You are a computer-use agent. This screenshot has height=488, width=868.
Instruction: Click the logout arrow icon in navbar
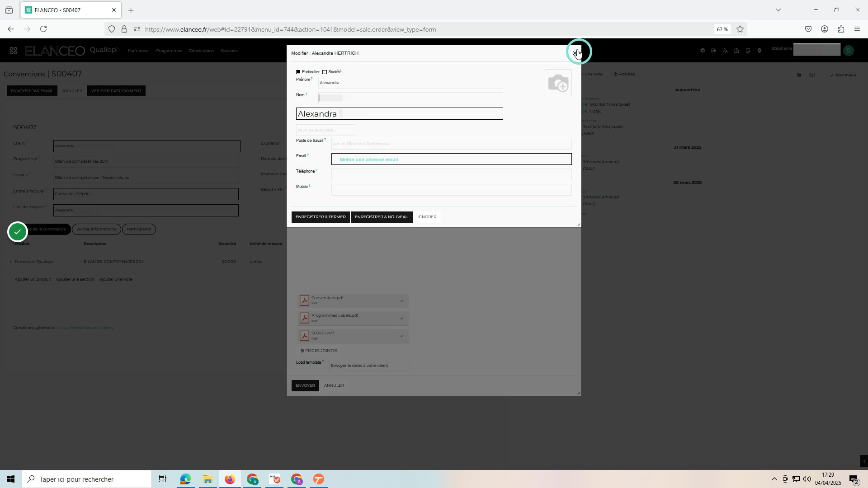tap(714, 51)
